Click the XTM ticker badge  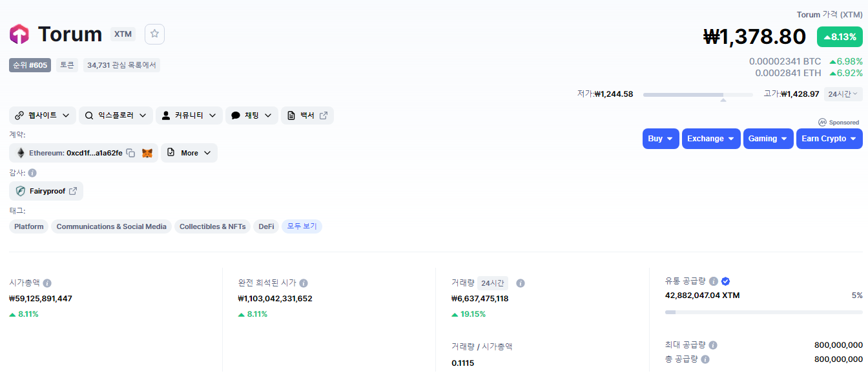click(x=123, y=34)
